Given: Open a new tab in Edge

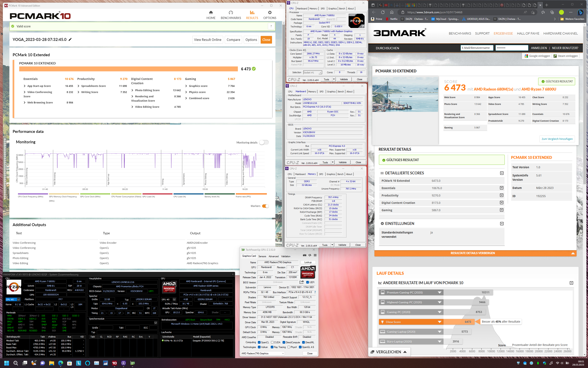Looking at the screenshot, I should coord(547,5).
